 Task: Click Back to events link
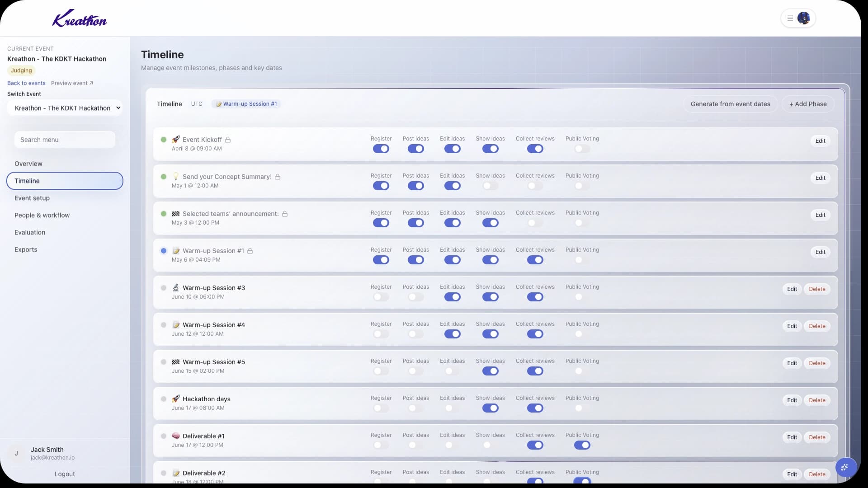26,83
